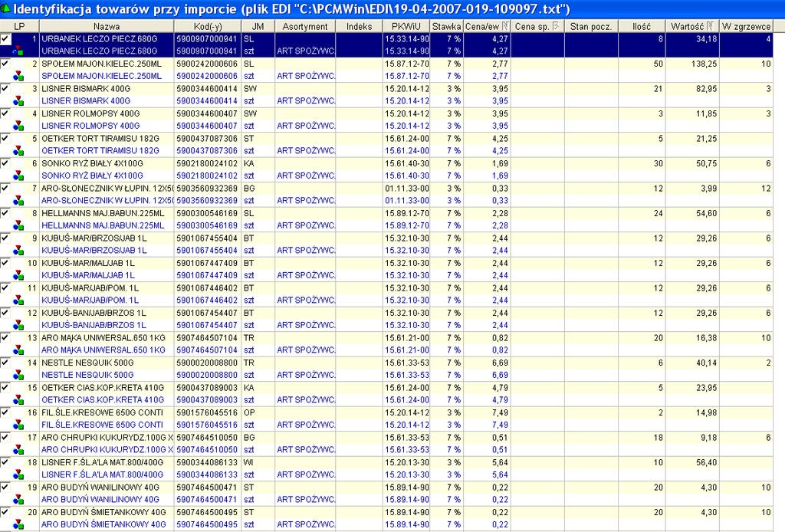Select the item icon for KUBUŚ-MAR/MAL/JAB 1L

pyautogui.click(x=18, y=275)
